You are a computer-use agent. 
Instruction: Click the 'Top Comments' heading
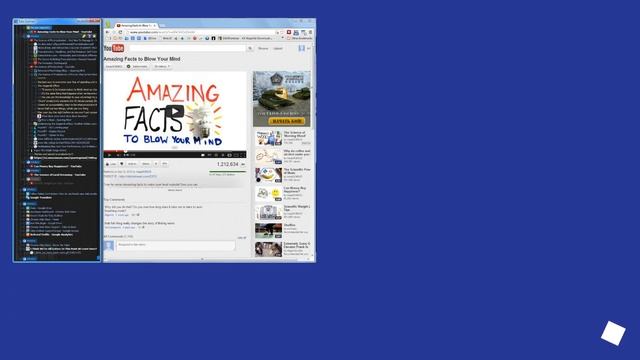pos(114,200)
